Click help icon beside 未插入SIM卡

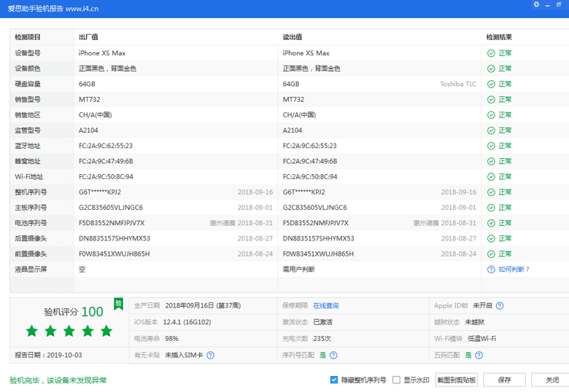tap(210, 356)
